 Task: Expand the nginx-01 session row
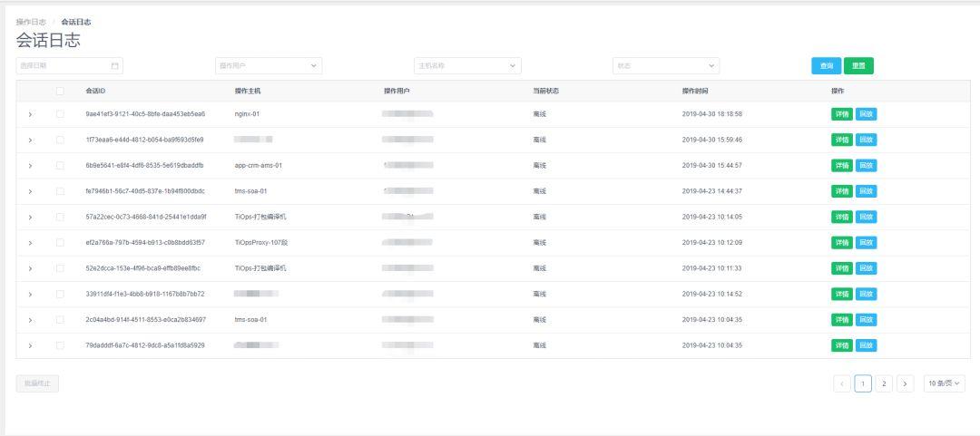pyautogui.click(x=30, y=114)
